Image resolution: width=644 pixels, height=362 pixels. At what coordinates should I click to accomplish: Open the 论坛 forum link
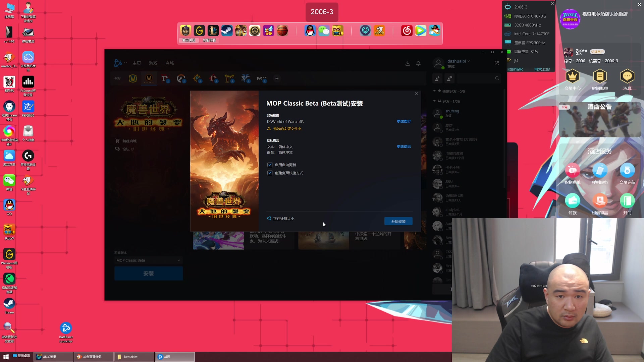125,149
